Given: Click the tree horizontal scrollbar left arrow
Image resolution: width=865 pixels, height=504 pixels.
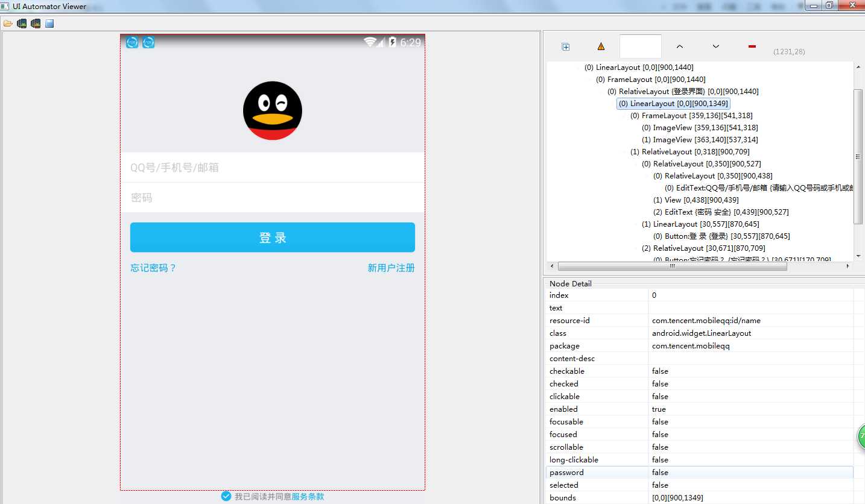Looking at the screenshot, I should pos(552,266).
